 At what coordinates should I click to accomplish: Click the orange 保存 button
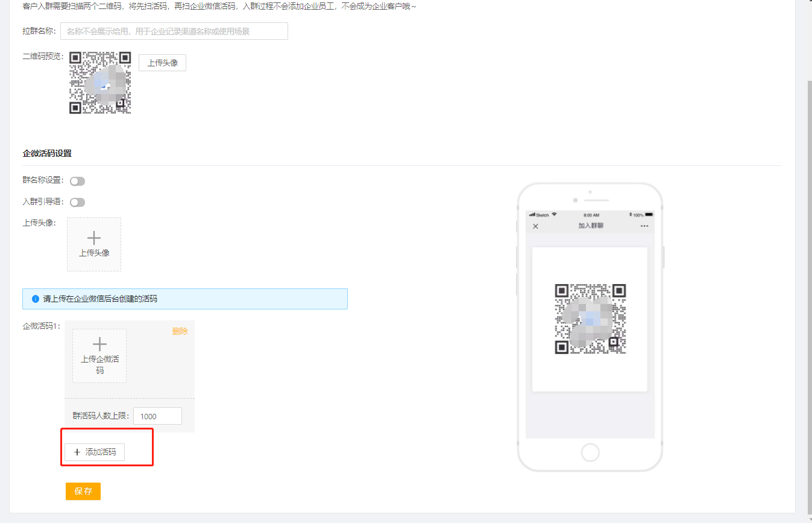tap(83, 491)
